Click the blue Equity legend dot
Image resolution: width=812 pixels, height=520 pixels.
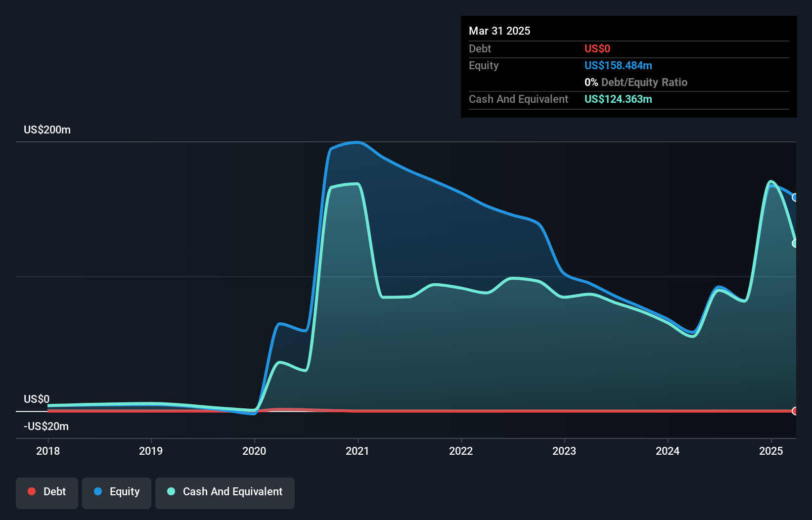click(x=98, y=491)
